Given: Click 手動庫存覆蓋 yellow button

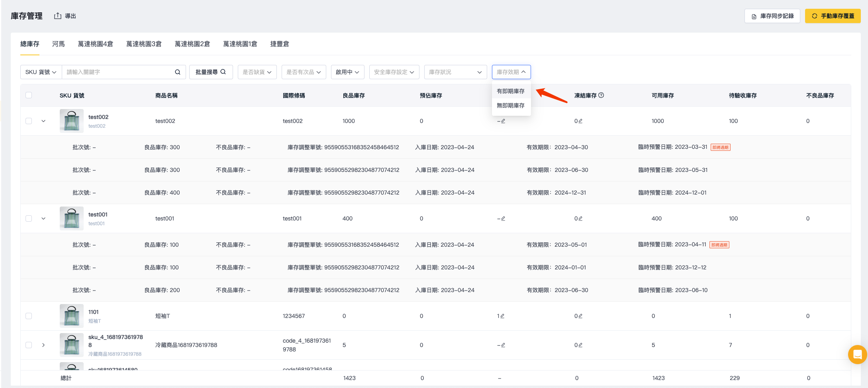Looking at the screenshot, I should [833, 16].
